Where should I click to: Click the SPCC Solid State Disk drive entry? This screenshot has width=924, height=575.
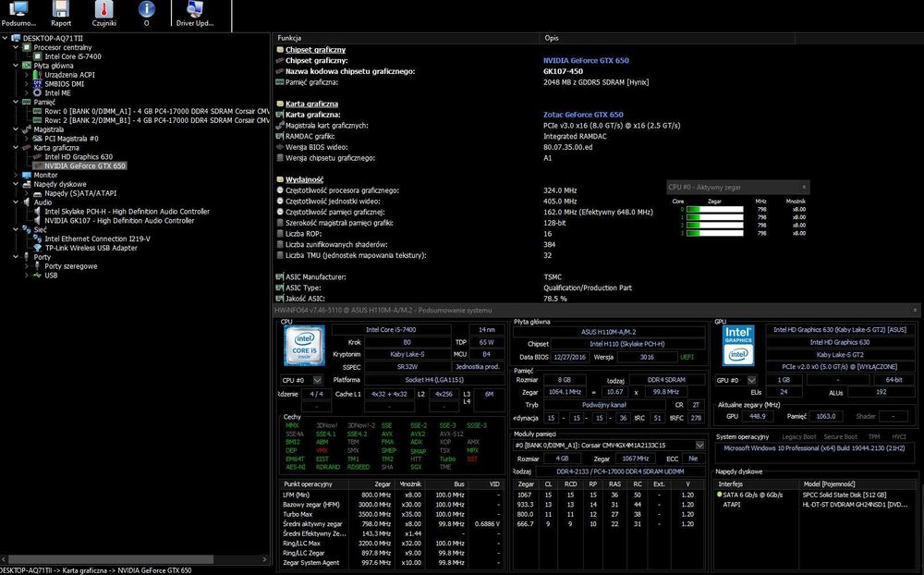coord(815,495)
